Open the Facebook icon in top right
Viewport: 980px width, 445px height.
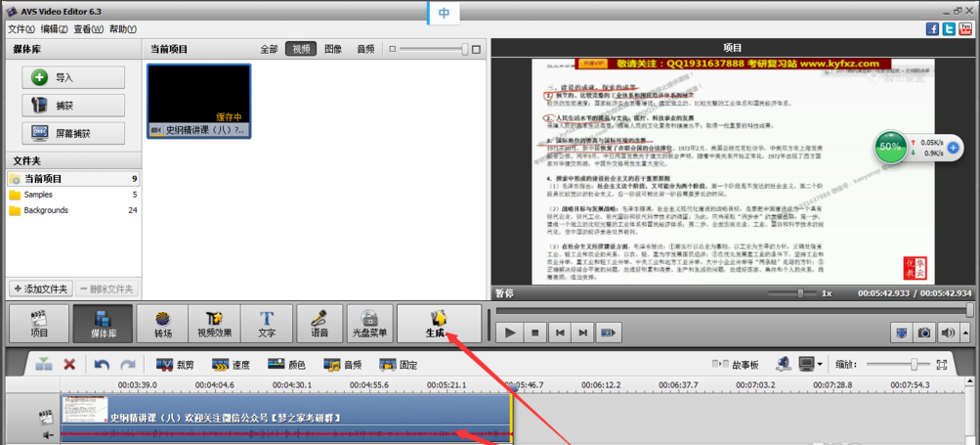(932, 28)
